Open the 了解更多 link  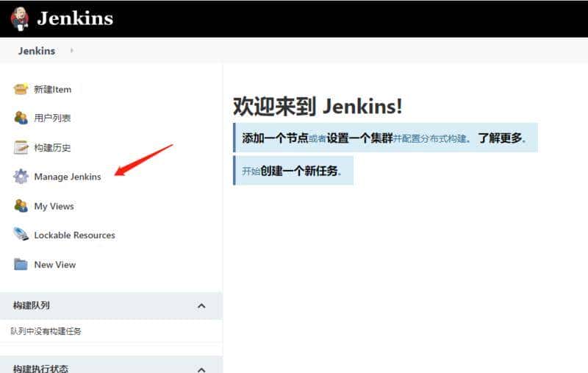tap(500, 138)
